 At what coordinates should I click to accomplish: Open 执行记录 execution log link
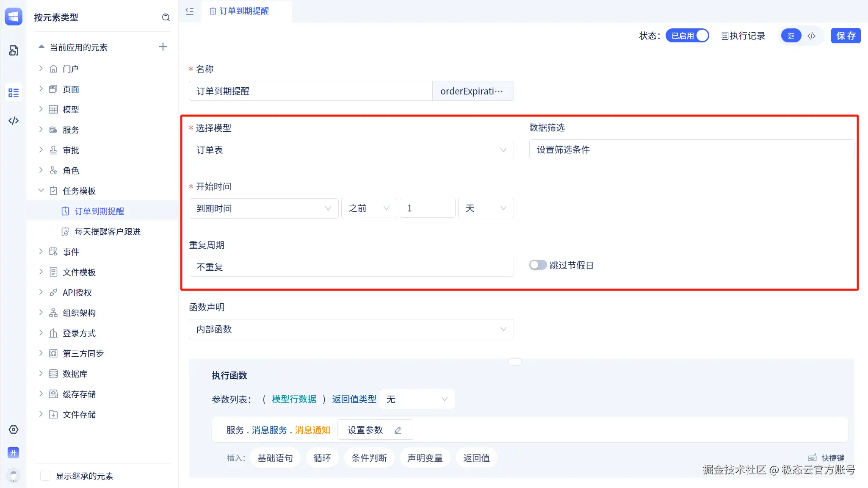click(743, 36)
